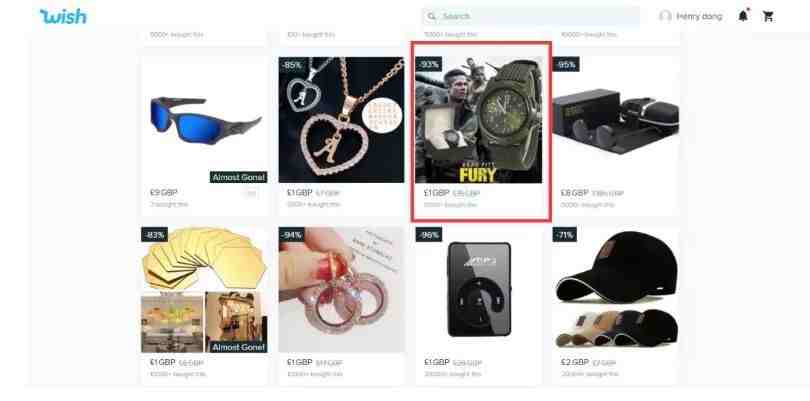
Task: Open the notifications bell
Action: (743, 16)
